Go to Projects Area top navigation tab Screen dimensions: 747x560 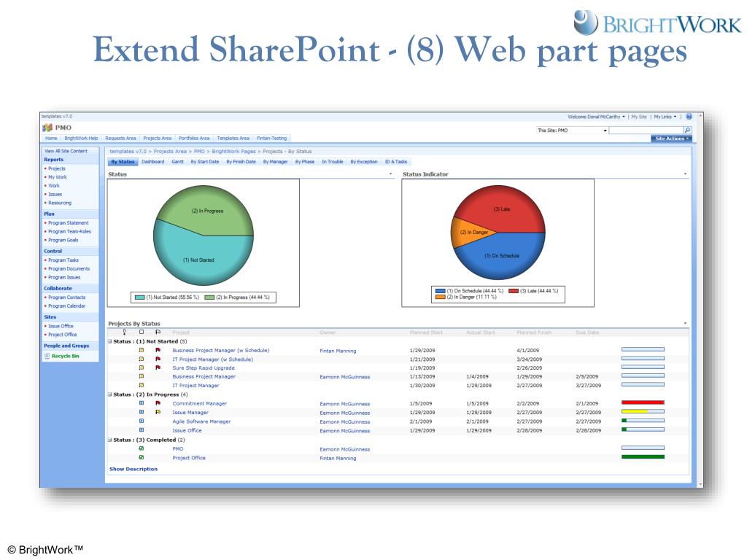coord(158,138)
